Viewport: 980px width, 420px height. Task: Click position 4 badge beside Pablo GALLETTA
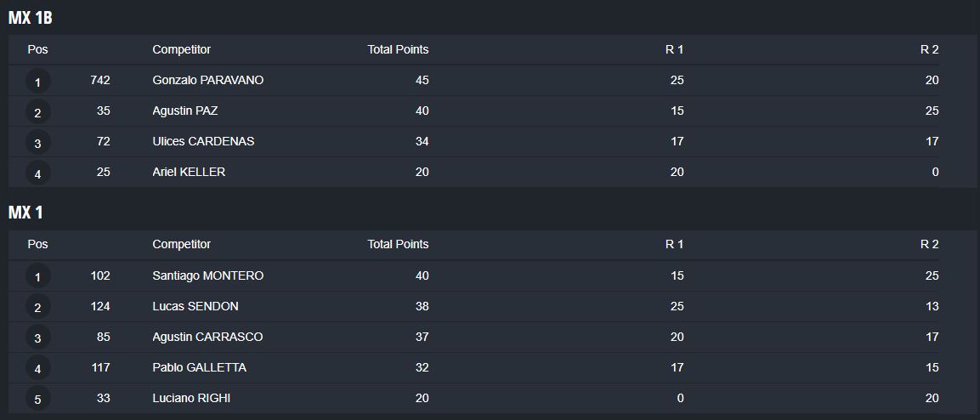point(37,369)
